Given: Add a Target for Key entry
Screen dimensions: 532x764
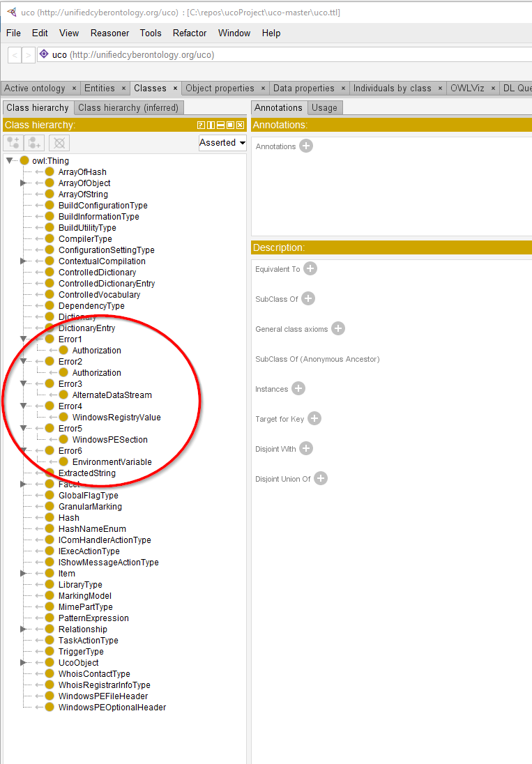Looking at the screenshot, I should point(314,418).
